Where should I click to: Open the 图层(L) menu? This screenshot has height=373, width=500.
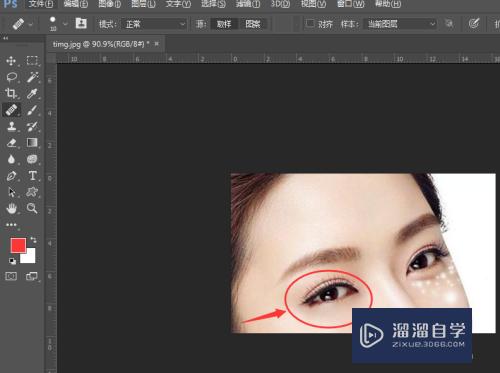(143, 4)
